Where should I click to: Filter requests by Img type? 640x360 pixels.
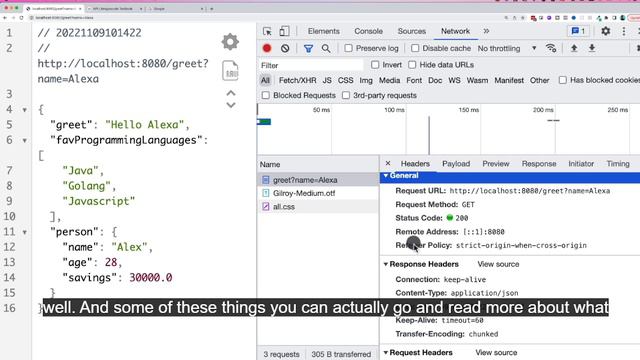pyautogui.click(x=366, y=80)
